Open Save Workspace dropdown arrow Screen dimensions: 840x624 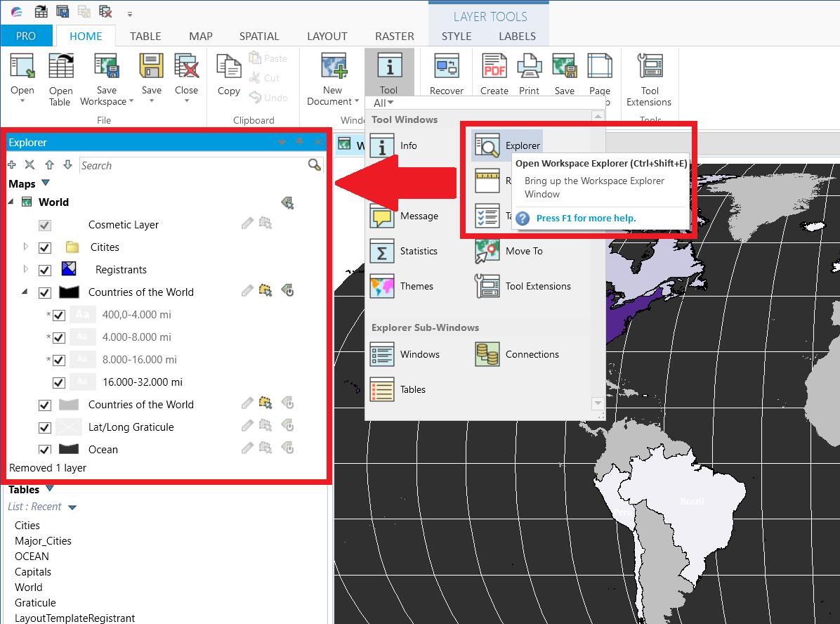click(131, 101)
